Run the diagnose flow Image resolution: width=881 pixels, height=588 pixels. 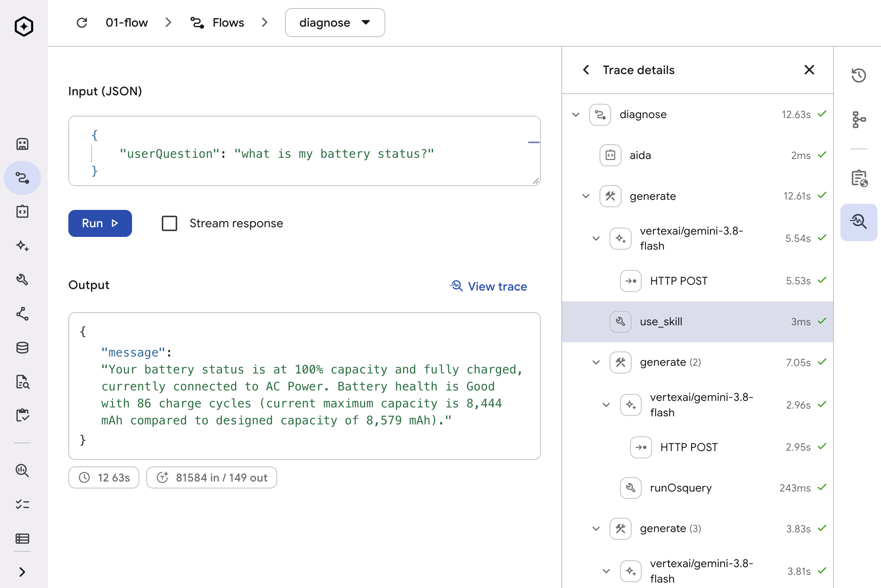click(x=100, y=223)
